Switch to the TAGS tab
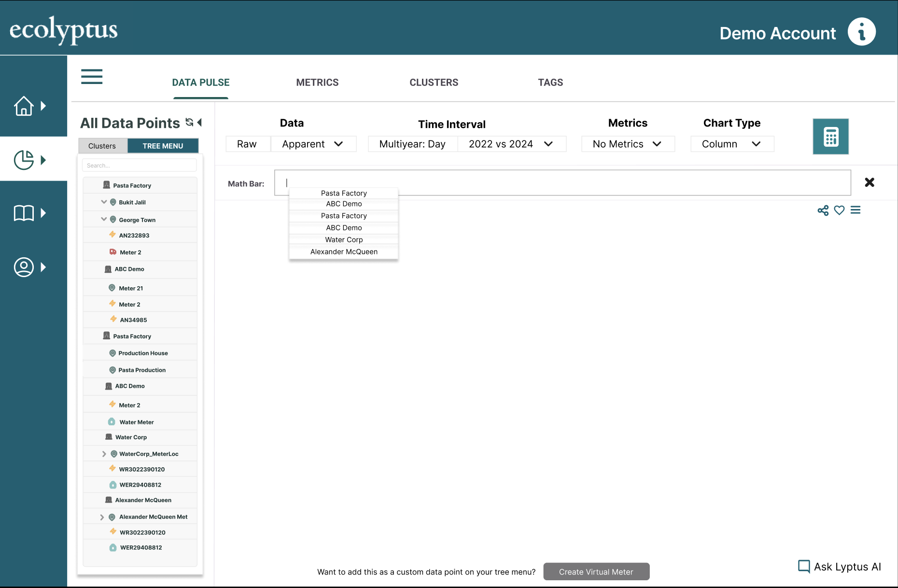 coord(550,83)
